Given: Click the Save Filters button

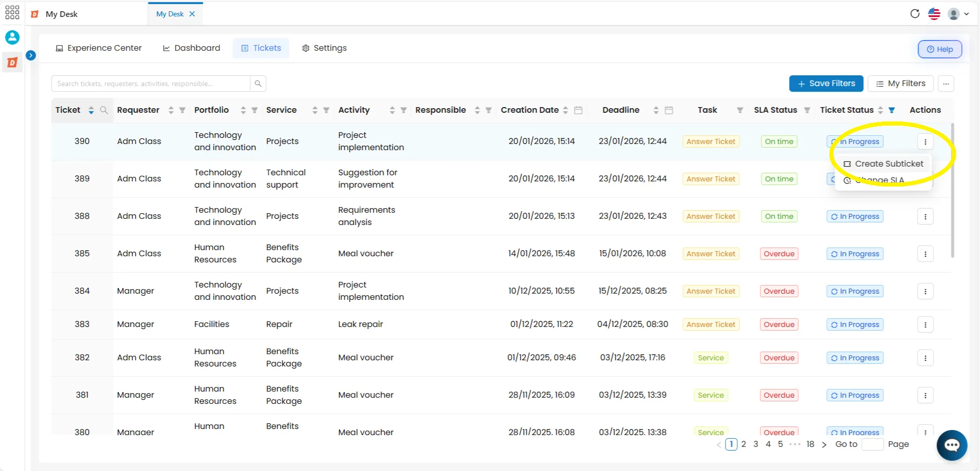Looking at the screenshot, I should (826, 84).
